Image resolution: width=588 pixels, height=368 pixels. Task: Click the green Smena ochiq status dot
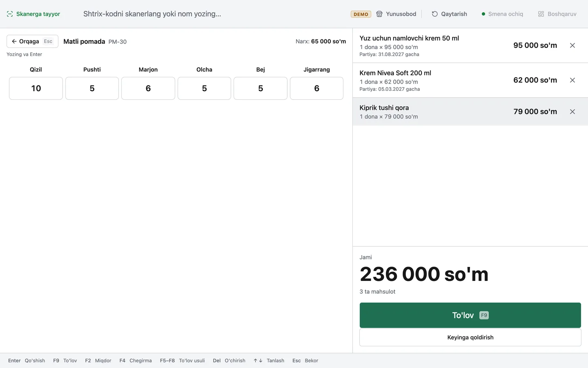(483, 14)
